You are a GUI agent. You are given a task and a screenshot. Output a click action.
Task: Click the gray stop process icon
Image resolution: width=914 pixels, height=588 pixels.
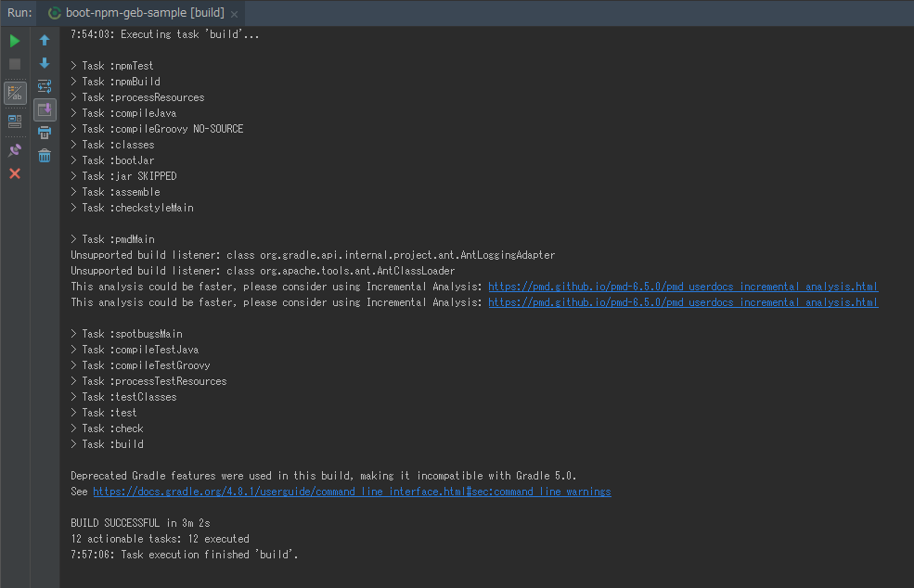[15, 64]
